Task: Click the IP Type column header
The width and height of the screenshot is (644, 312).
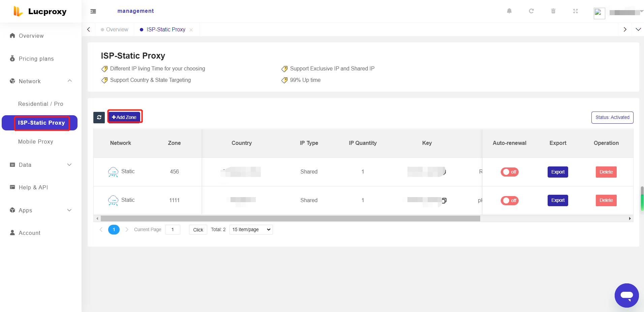Action: 309,143
